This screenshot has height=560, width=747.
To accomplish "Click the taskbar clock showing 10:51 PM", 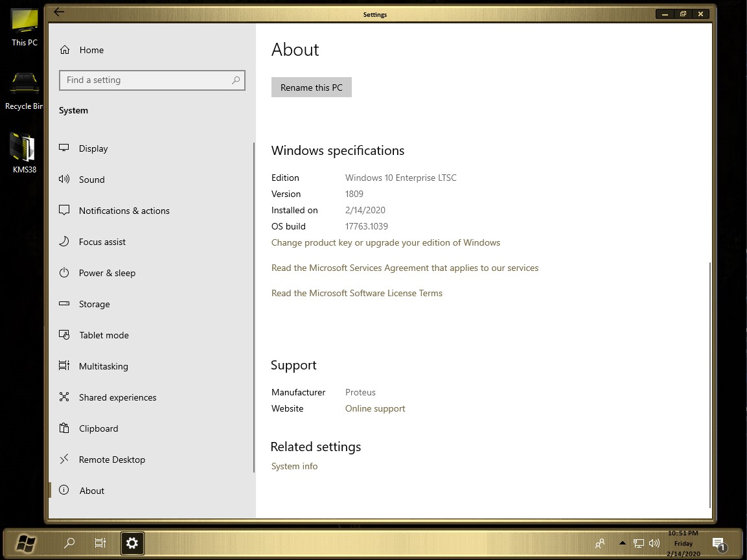I will [683, 543].
